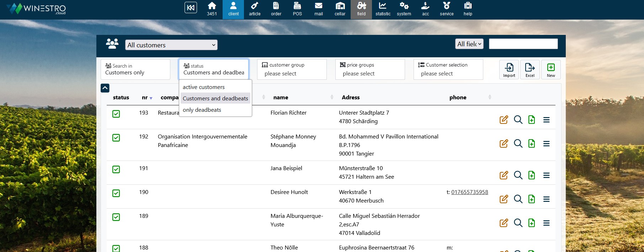
Task: Open hamburger menu for Desiree Hunolt
Action: (x=547, y=199)
